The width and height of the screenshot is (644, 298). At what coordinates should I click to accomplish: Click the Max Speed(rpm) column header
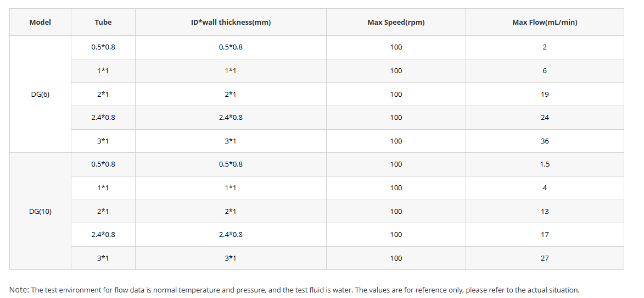[396, 23]
